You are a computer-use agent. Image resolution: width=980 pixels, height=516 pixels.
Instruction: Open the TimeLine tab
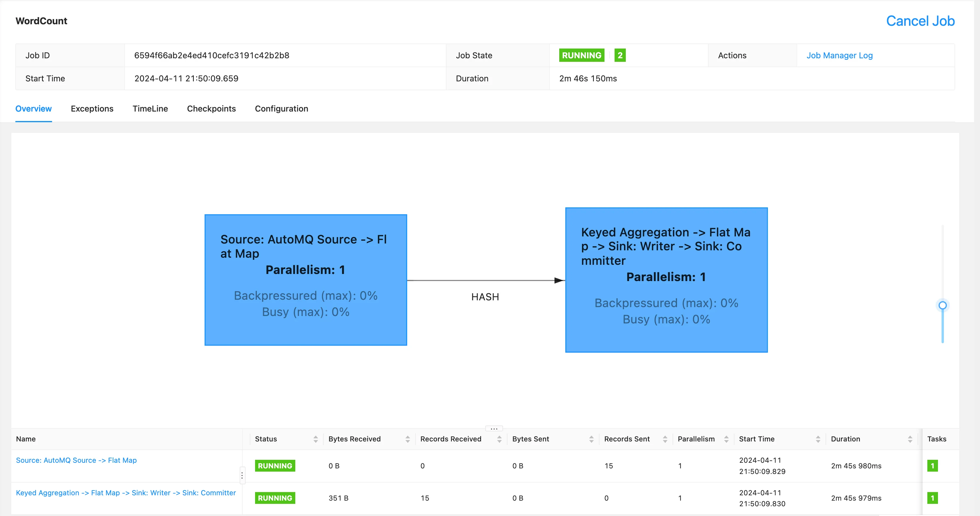(150, 109)
